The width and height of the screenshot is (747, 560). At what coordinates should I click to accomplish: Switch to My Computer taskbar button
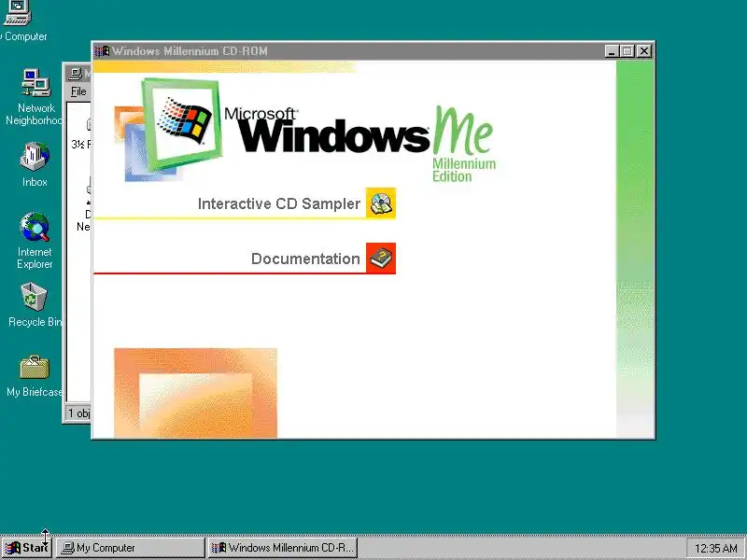pyautogui.click(x=131, y=548)
